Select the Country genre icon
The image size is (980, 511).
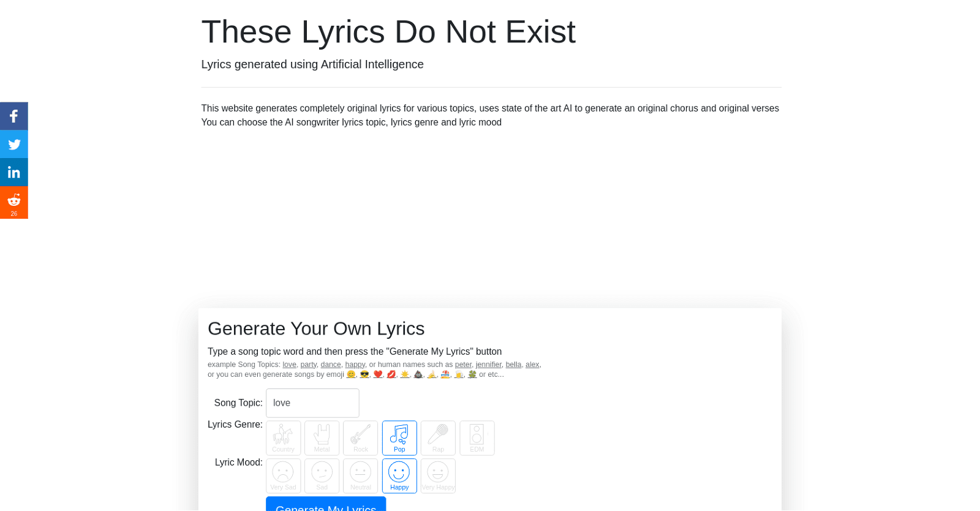pos(283,437)
